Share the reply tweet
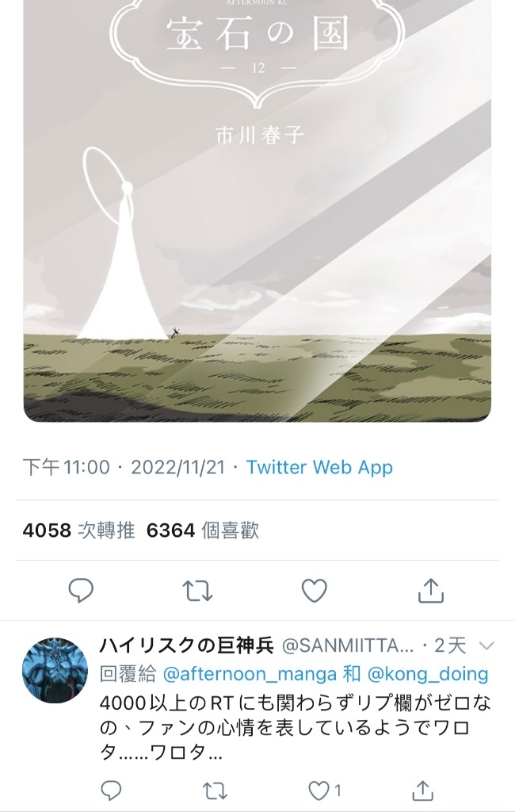The height and width of the screenshot is (812, 515). pyautogui.click(x=422, y=791)
